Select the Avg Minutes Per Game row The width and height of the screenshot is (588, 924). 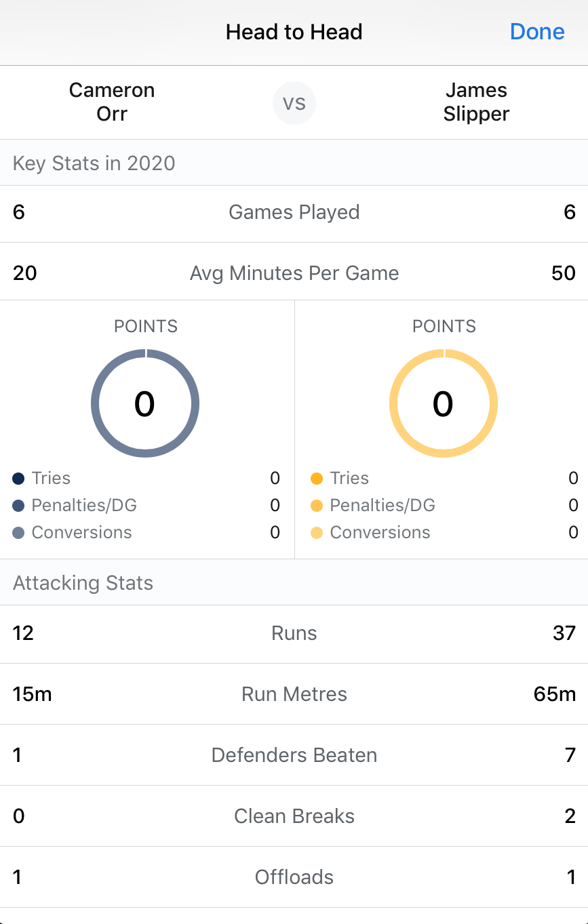click(x=294, y=274)
